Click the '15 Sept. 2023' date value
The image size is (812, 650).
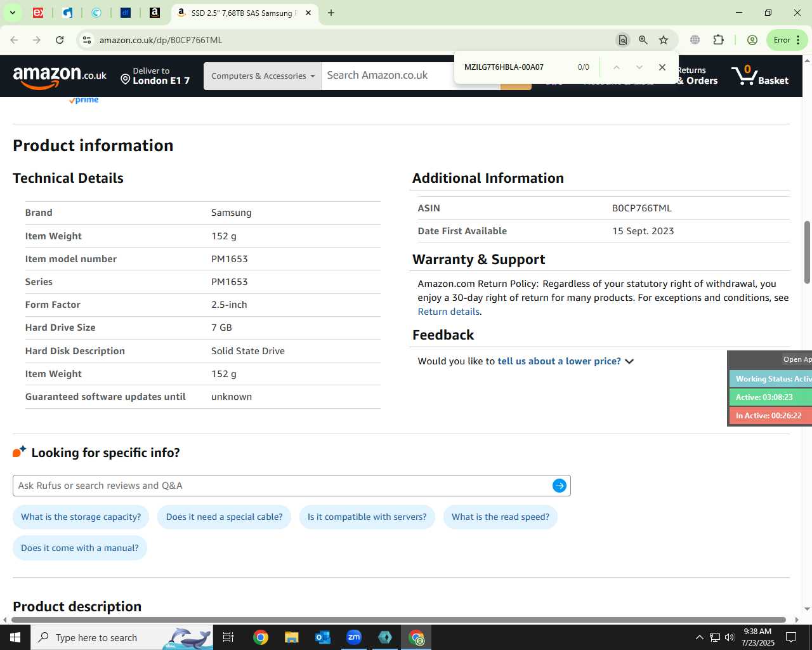[643, 231]
